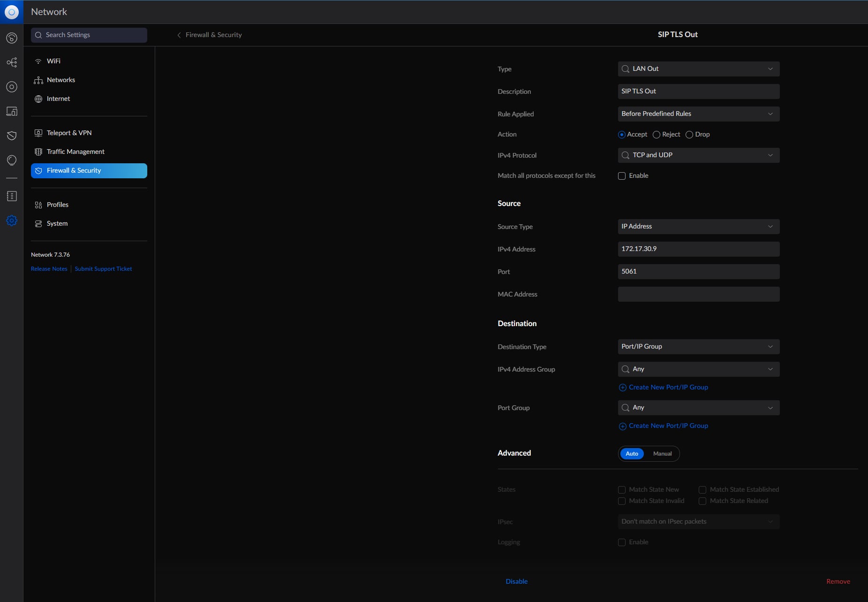
Task: Enable 'Match all protocols except for this' checkbox
Action: coord(622,176)
